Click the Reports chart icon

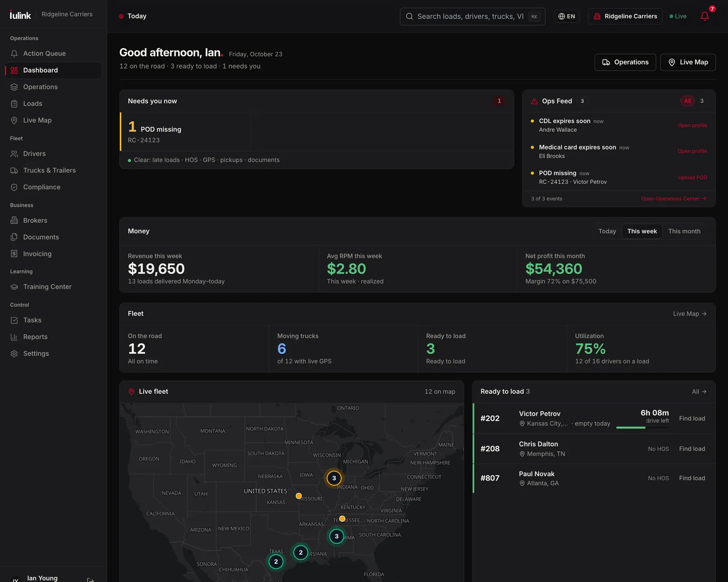coord(14,337)
